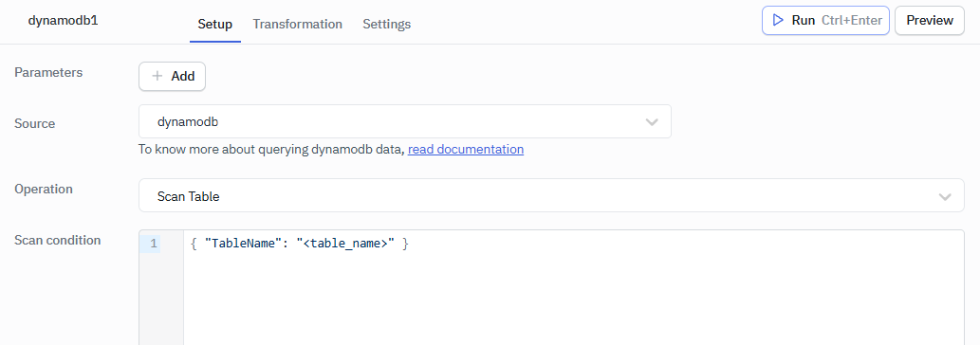Click the plus icon on Add button
980x345 pixels.
tap(157, 76)
